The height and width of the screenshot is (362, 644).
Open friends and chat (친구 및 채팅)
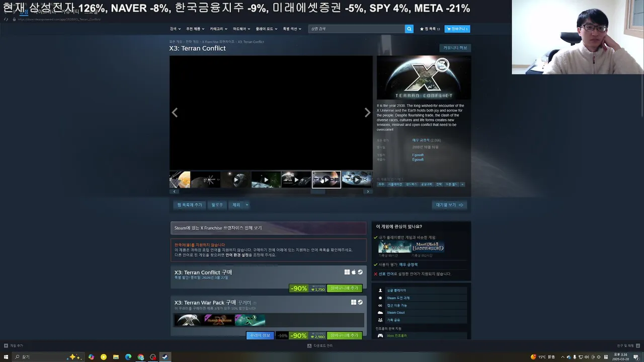coord(627,346)
